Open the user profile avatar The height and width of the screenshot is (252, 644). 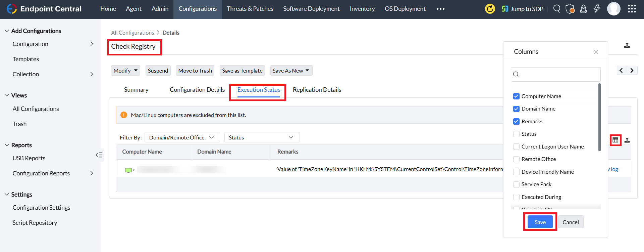(614, 9)
